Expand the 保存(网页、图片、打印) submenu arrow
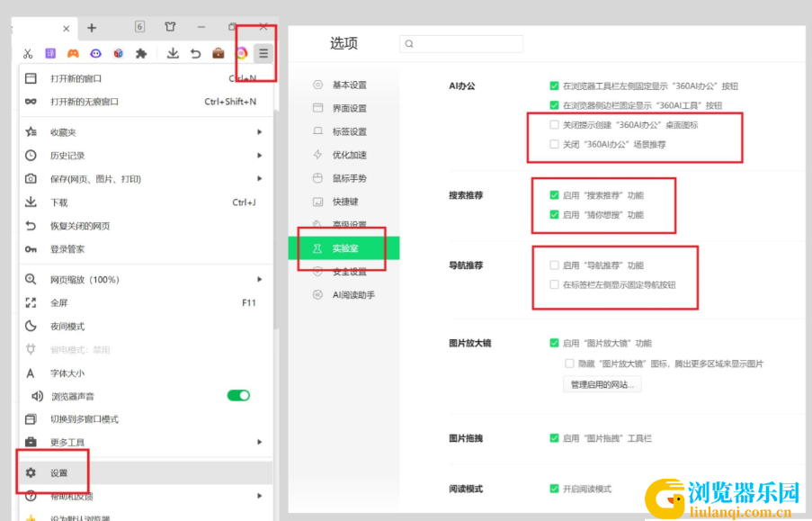 [x=260, y=179]
